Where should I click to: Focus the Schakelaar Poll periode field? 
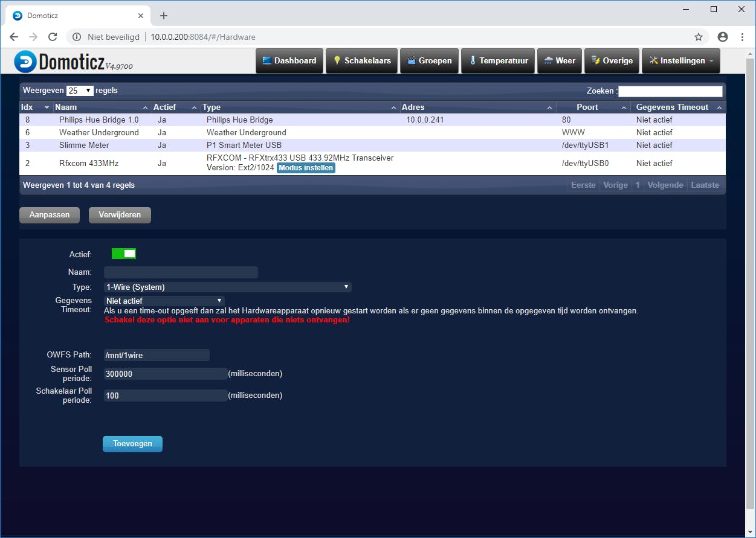(166, 395)
